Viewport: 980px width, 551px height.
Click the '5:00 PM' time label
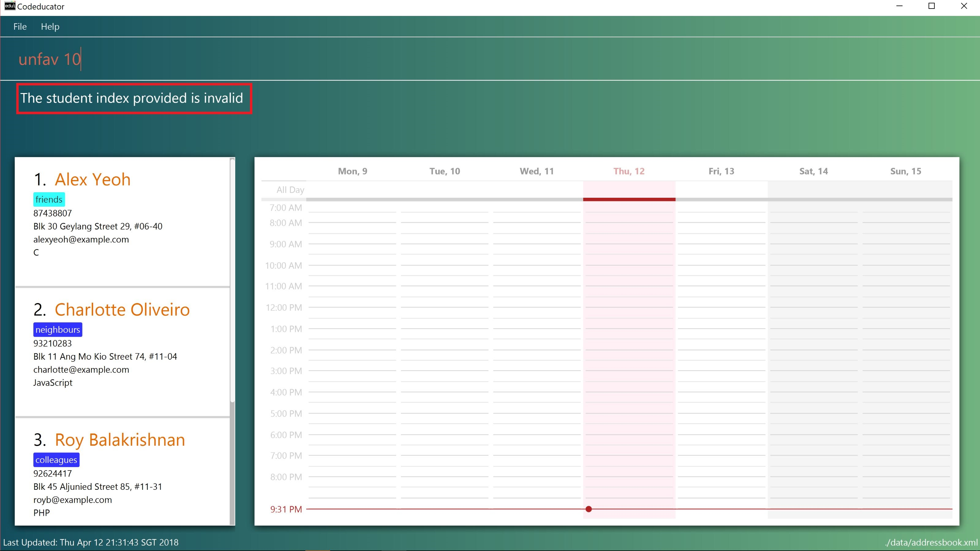286,413
